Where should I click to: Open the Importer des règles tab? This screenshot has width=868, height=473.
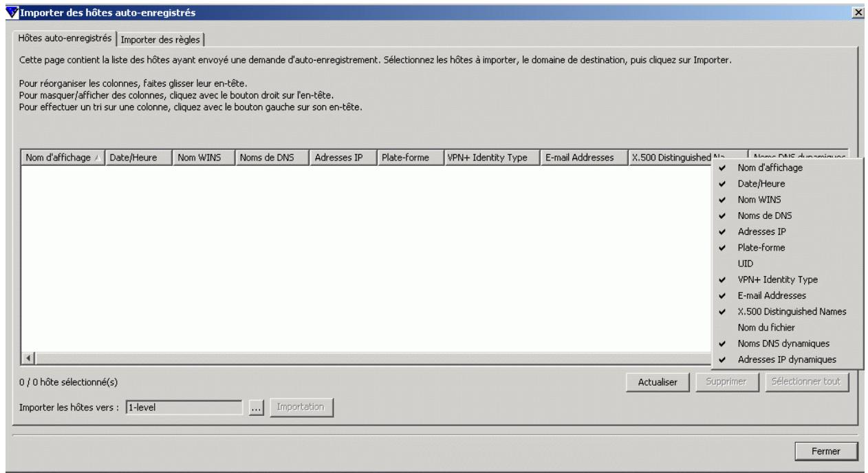click(x=162, y=39)
